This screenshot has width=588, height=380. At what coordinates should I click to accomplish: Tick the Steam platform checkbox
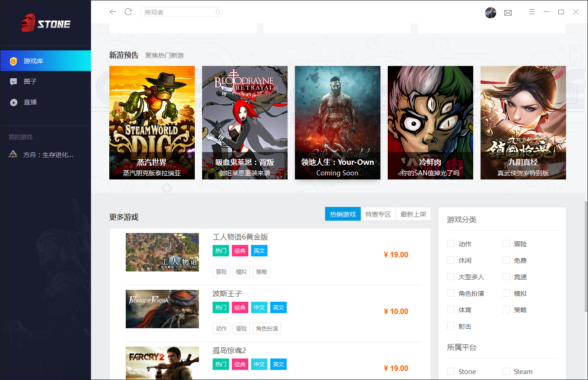(x=506, y=371)
